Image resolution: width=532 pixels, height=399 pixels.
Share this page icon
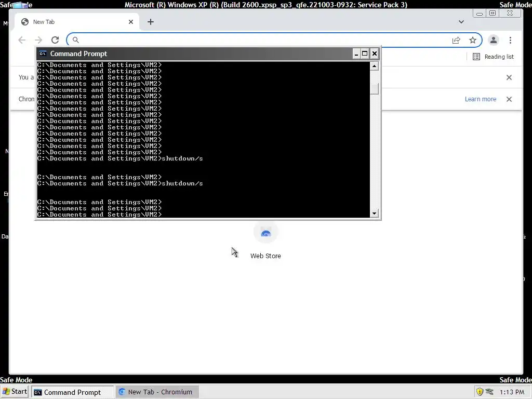(456, 41)
